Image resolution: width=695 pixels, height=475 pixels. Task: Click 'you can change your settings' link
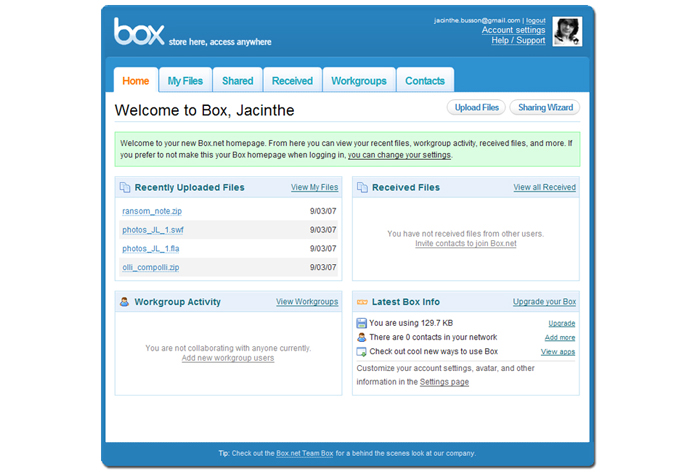[x=399, y=155]
